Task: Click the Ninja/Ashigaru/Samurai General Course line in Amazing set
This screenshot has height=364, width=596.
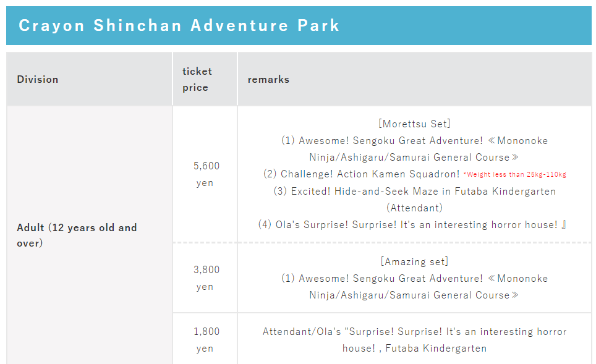Action: click(414, 295)
